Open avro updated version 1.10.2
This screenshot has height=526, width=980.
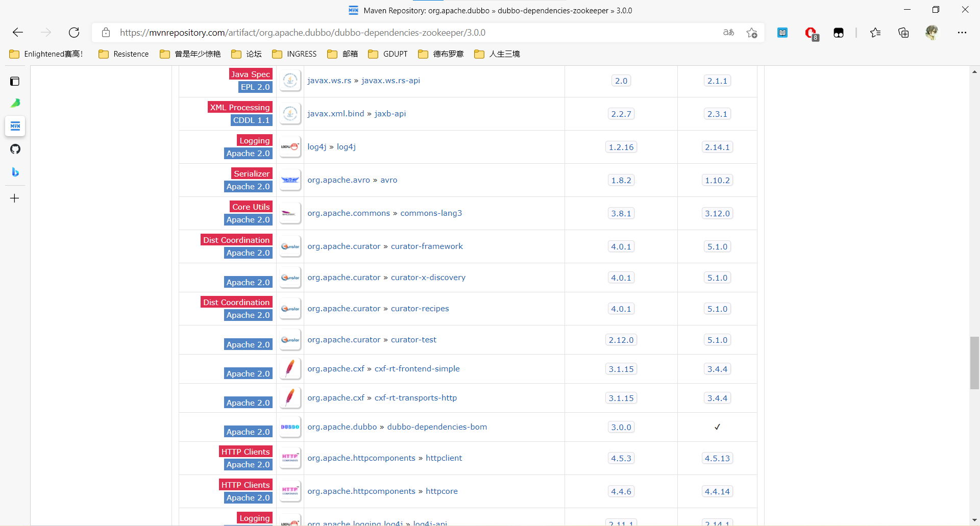click(717, 180)
